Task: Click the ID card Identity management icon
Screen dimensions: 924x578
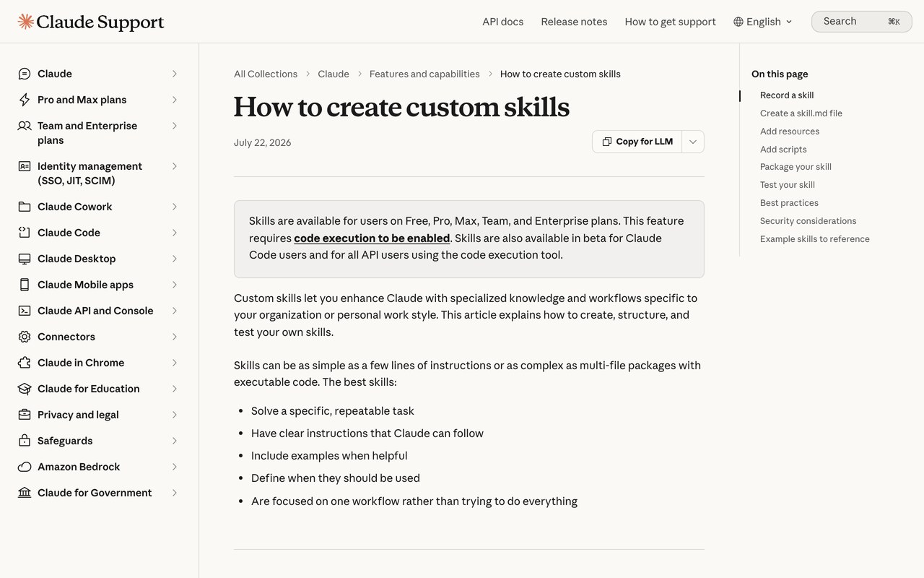Action: point(25,166)
